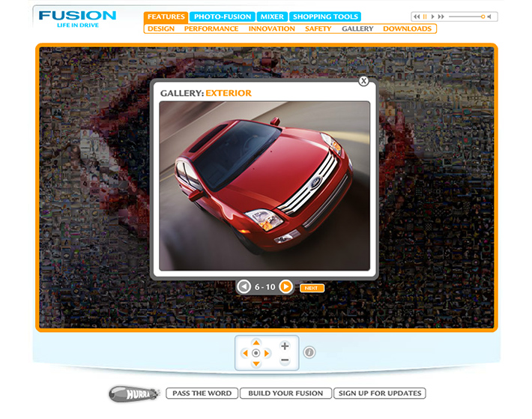Switch to the Photo-Fusion tab
The width and height of the screenshot is (532, 419).
(x=223, y=16)
